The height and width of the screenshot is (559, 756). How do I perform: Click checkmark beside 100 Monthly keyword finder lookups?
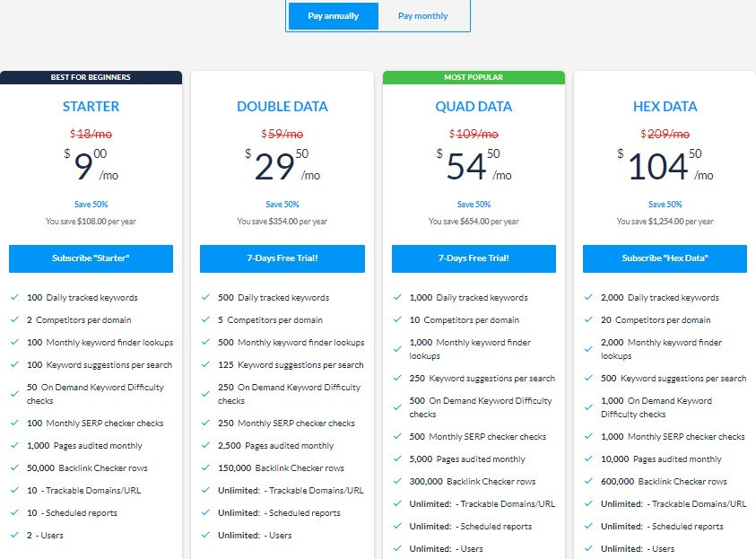click(14, 342)
